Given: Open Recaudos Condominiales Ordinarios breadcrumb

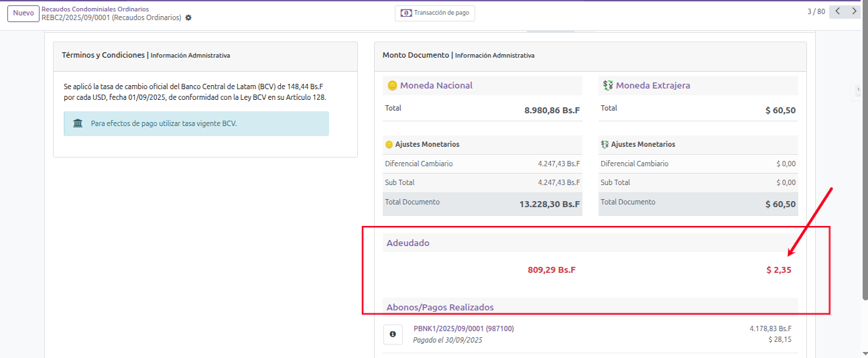Looking at the screenshot, I should pyautogui.click(x=95, y=9).
